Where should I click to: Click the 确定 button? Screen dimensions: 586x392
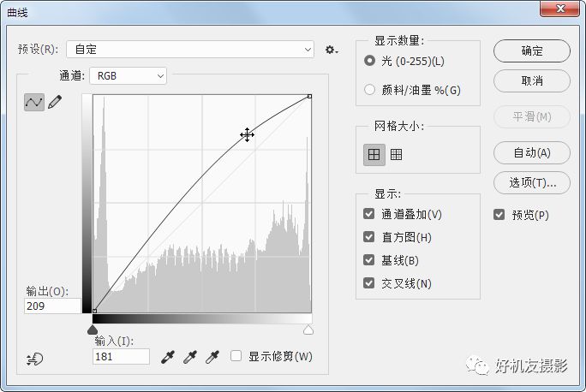coord(532,51)
